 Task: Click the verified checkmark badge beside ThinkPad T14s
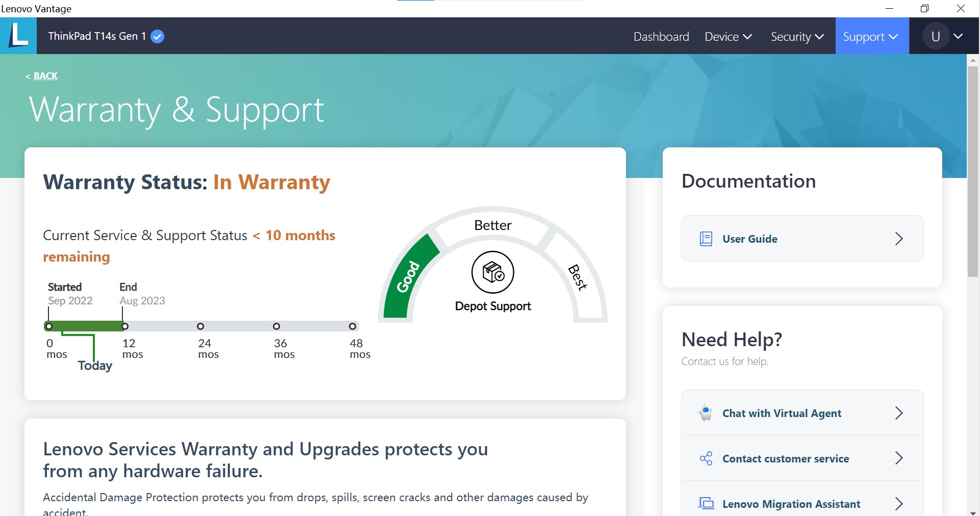click(158, 36)
